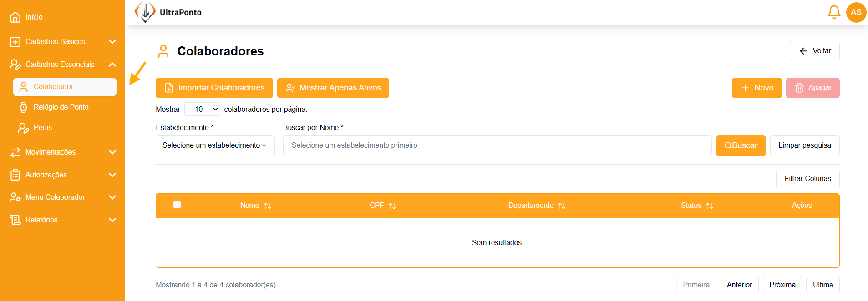Click the Anterior pagination button

pyautogui.click(x=739, y=285)
